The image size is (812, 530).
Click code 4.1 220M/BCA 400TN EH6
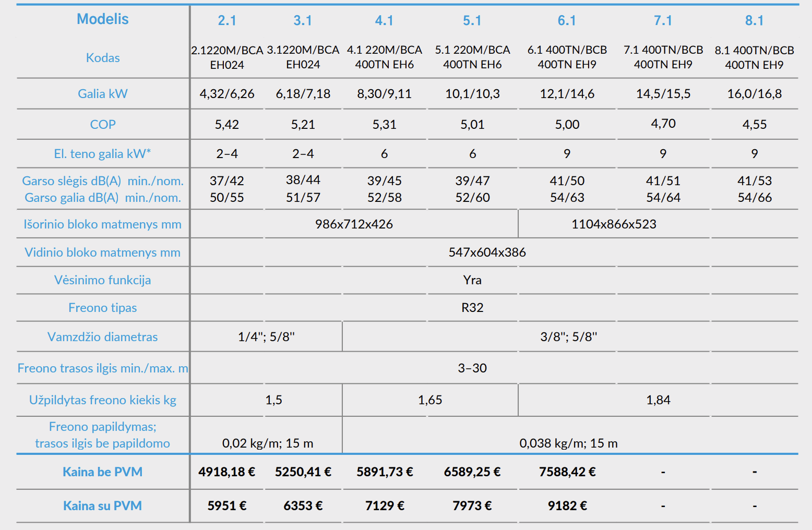[x=385, y=57]
